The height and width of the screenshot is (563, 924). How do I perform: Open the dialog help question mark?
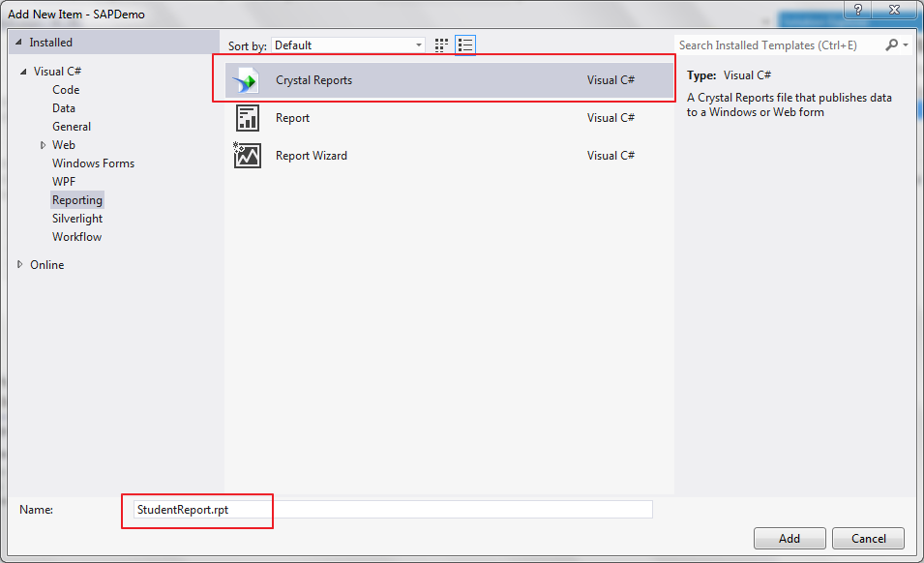858,10
